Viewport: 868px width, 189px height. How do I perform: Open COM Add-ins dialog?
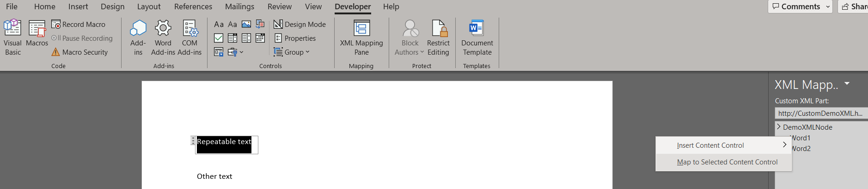189,37
